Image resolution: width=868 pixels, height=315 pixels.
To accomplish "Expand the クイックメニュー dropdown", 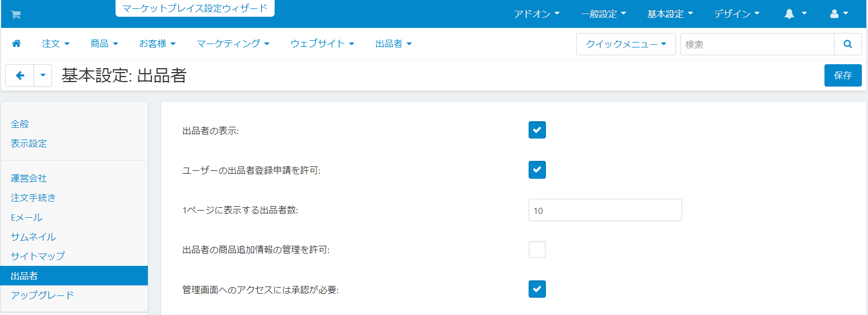I will click(x=626, y=44).
